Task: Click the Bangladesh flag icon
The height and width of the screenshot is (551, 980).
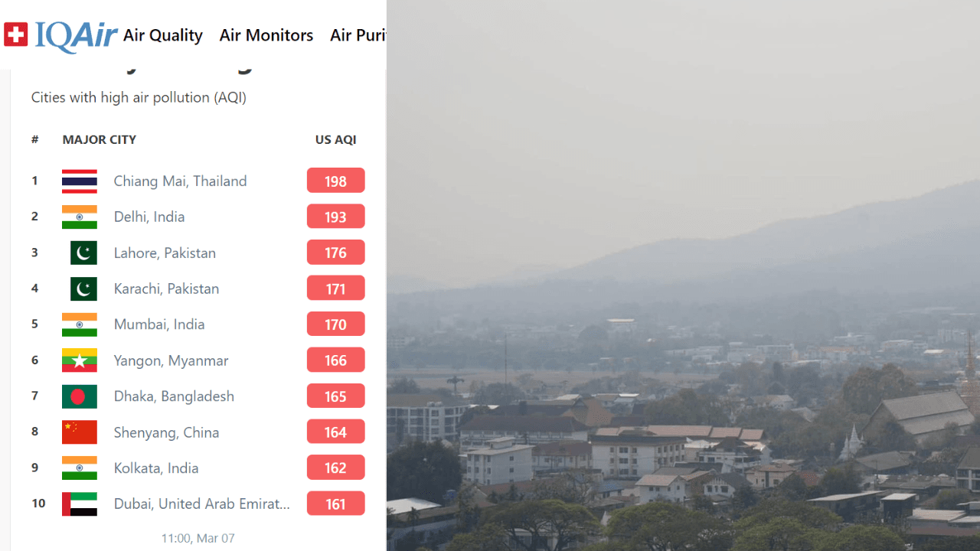Action: tap(80, 396)
